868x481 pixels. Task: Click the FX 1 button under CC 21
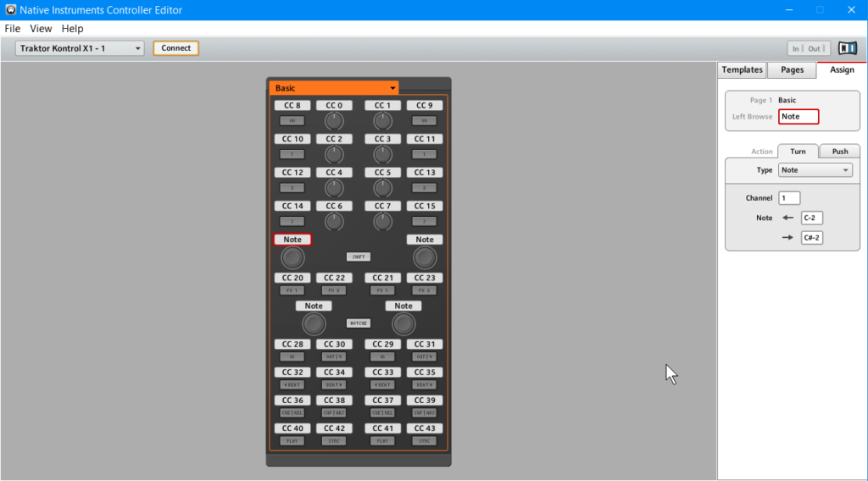pyautogui.click(x=382, y=290)
